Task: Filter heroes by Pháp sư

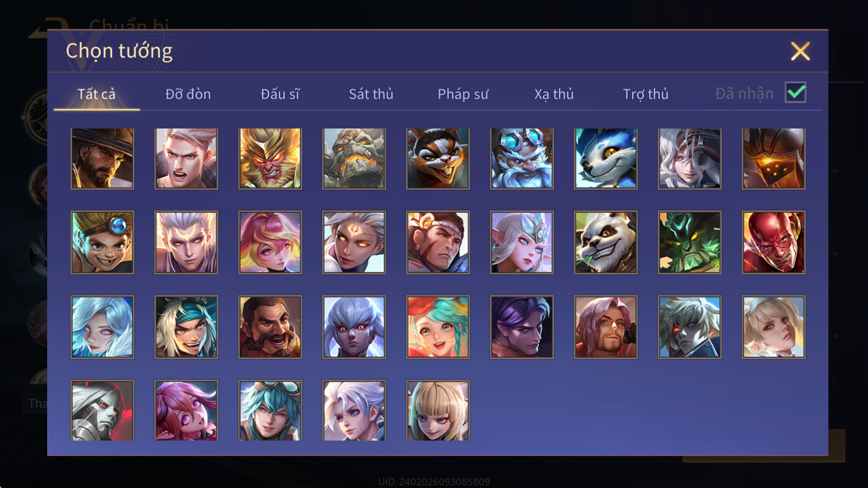Action: (463, 94)
